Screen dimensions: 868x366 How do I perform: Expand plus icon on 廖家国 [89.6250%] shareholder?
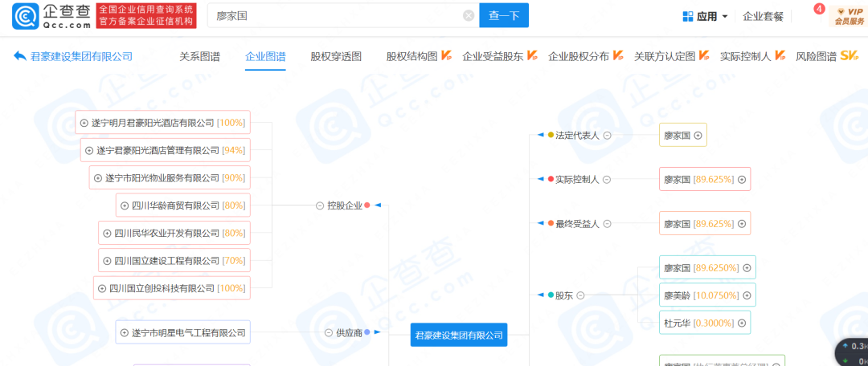[747, 267]
